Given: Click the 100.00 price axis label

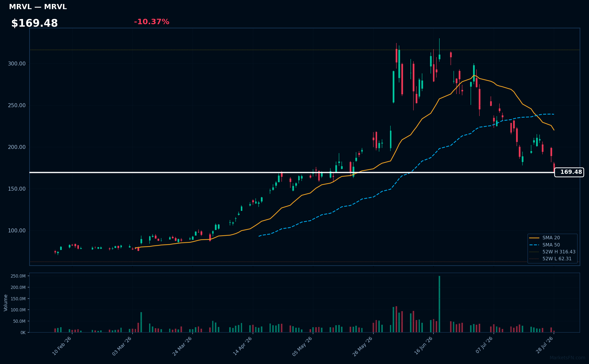Looking at the screenshot, I should point(17,231).
